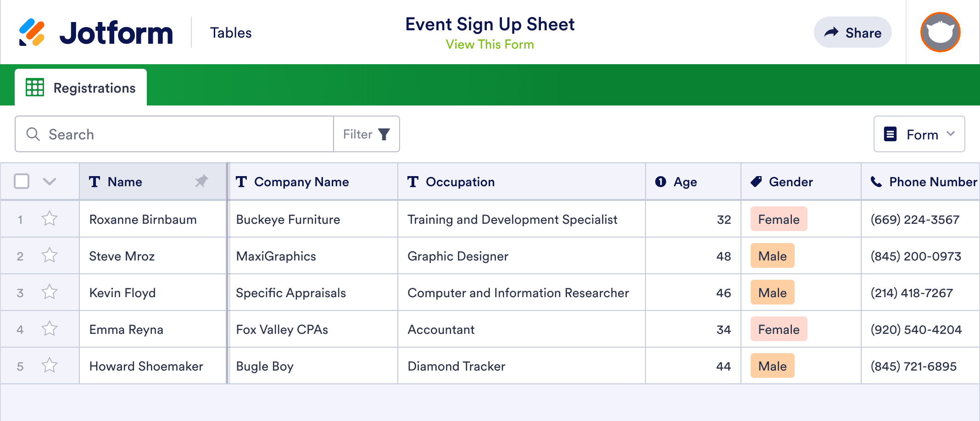Star Howard Shoemaker's registration row
980x421 pixels.
point(49,366)
